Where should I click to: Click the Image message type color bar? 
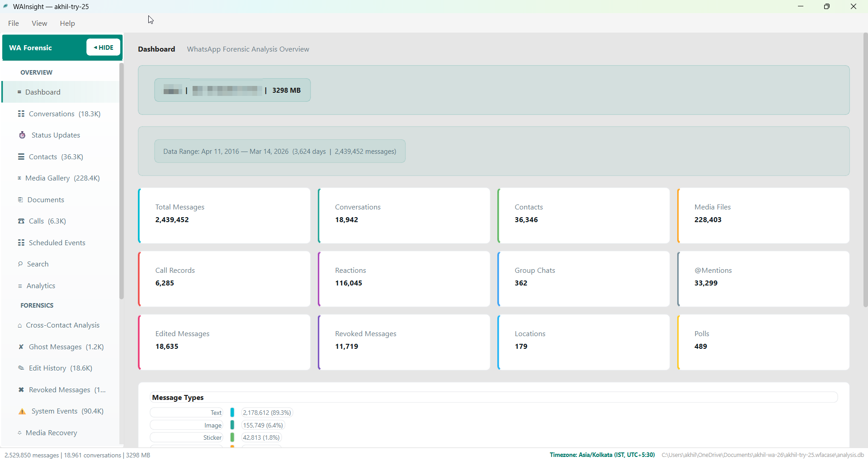coord(232,425)
